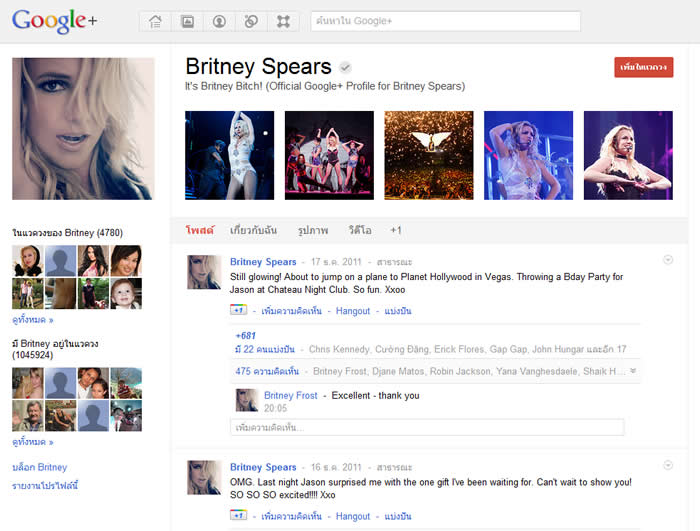Click แบ่งปัน link on 17 Dec post
Image resolution: width=700 pixels, height=531 pixels.
(x=397, y=310)
